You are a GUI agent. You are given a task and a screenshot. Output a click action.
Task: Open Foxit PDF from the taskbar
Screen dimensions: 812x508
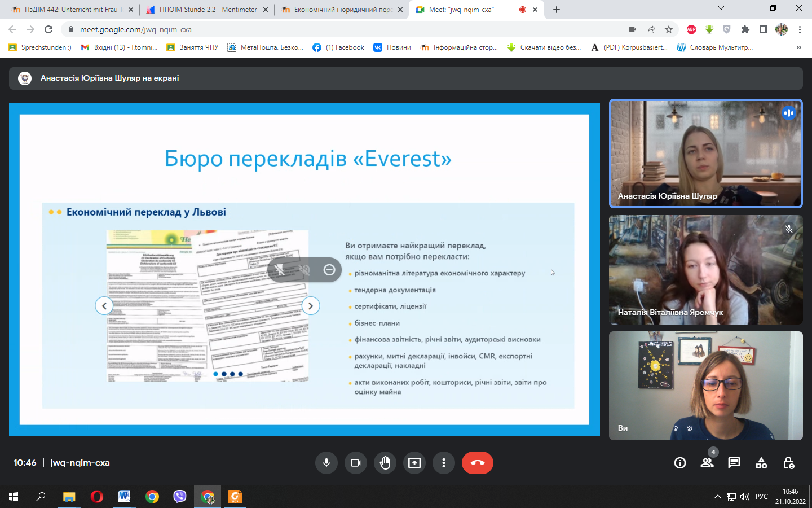235,497
